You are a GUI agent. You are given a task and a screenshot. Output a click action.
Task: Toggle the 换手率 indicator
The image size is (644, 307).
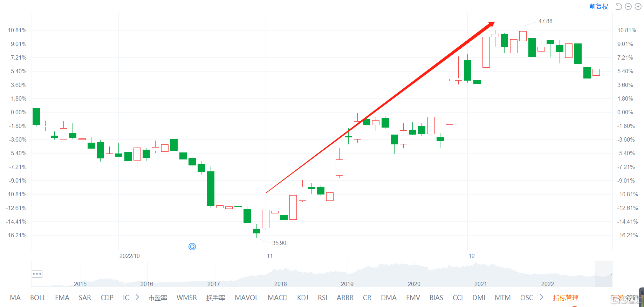(216, 298)
